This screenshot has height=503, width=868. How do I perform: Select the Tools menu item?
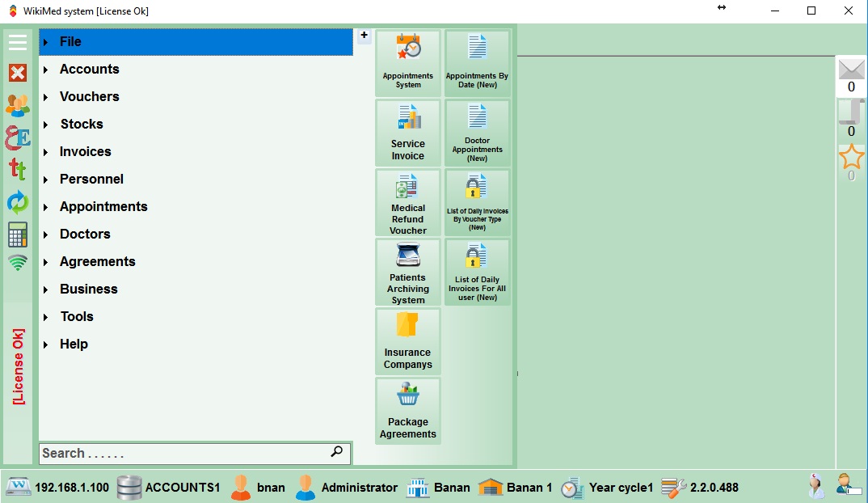(x=77, y=317)
